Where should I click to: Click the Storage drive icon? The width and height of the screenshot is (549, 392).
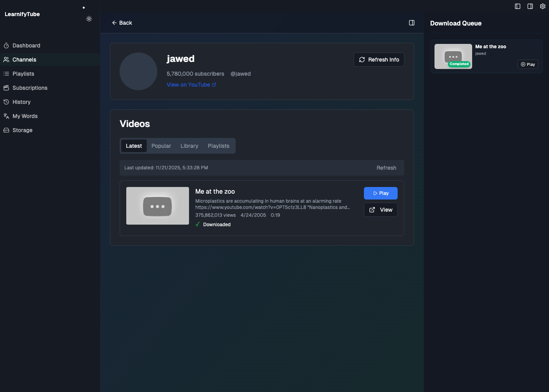(x=6, y=130)
